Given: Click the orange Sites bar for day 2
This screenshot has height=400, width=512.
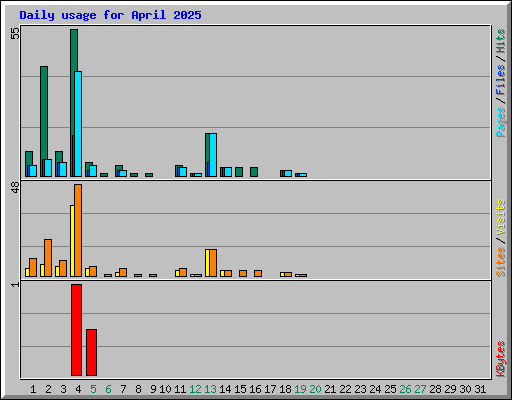Looking at the screenshot, I should point(48,258).
